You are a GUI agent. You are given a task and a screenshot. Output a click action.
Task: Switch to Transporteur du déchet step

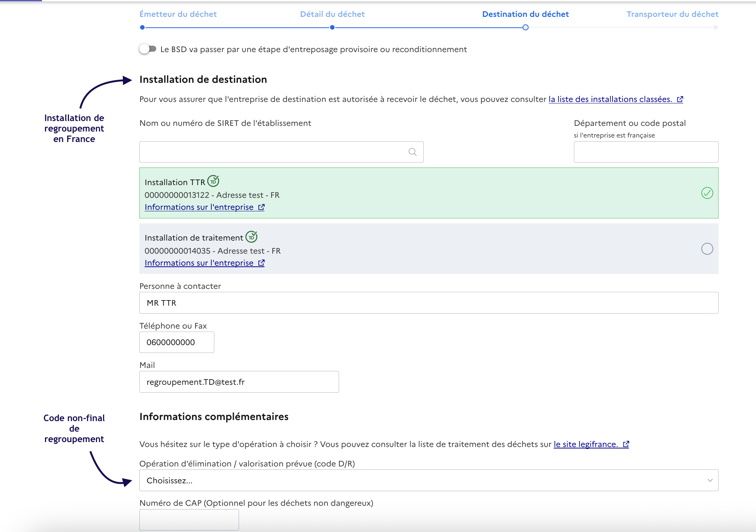click(672, 14)
